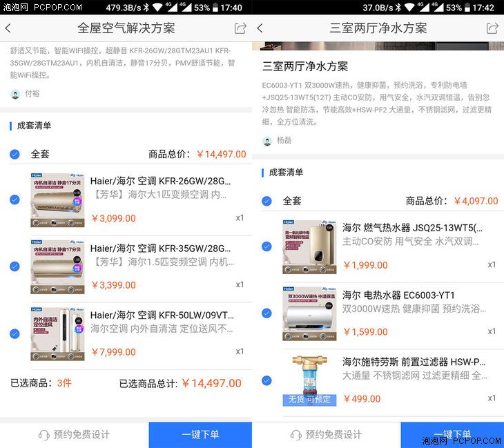Toggle 全套 checkbox with total ¥4,097.00

tap(266, 201)
